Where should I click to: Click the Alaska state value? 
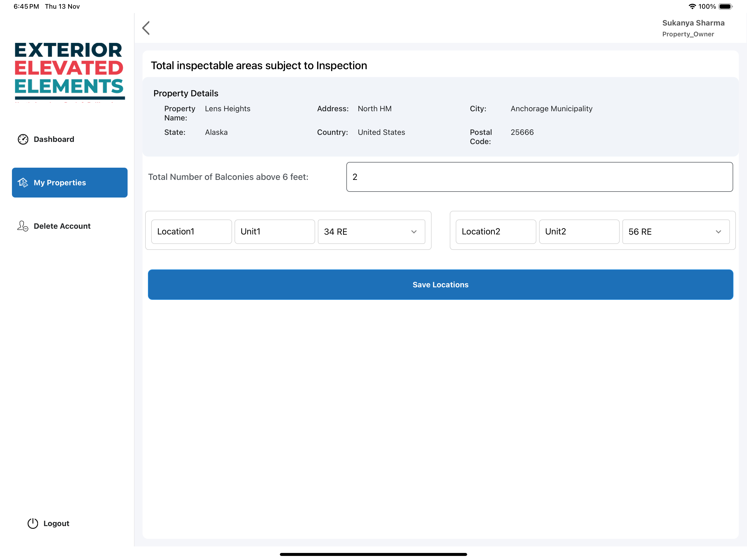coord(216,132)
